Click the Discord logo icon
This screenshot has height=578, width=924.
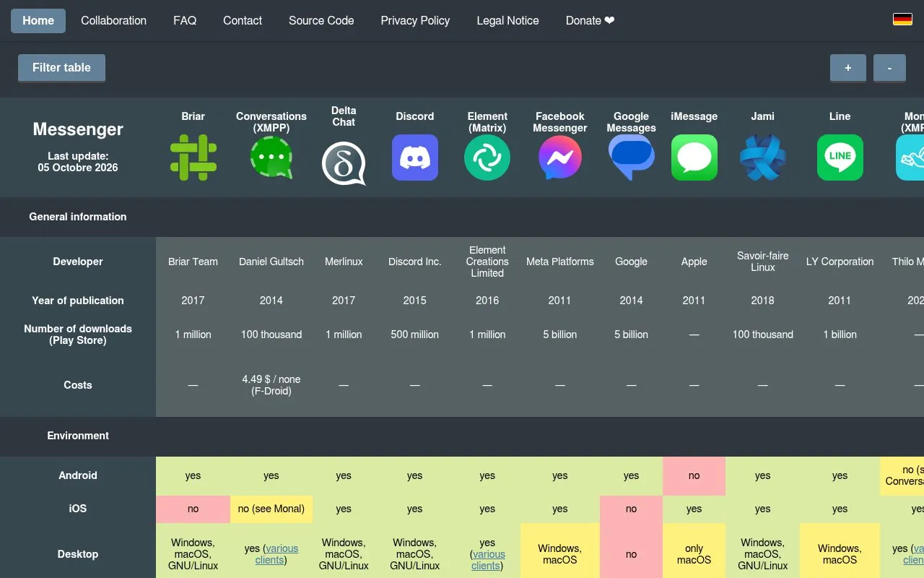coord(415,158)
